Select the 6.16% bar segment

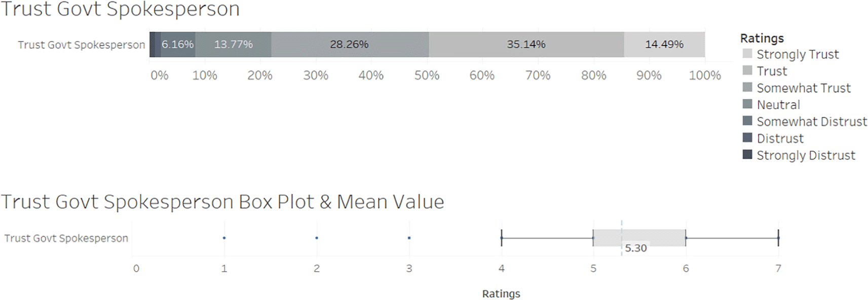(x=178, y=45)
